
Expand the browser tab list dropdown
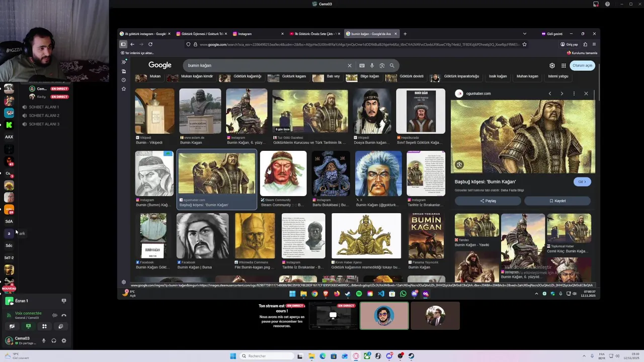(x=524, y=34)
